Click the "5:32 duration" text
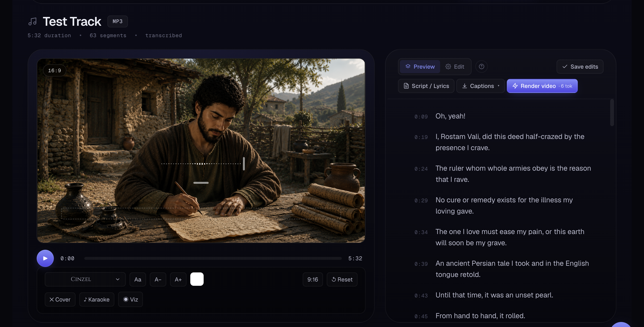Image resolution: width=644 pixels, height=327 pixels. pos(49,36)
